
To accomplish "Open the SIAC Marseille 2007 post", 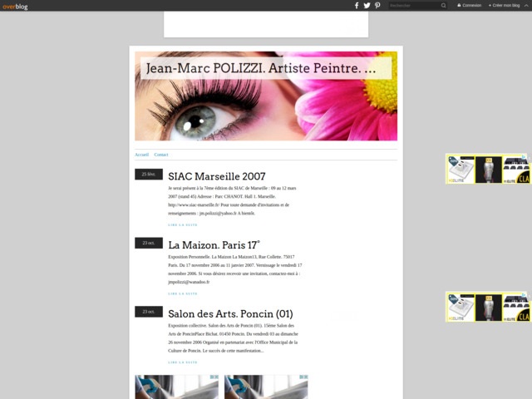I will pos(217,176).
